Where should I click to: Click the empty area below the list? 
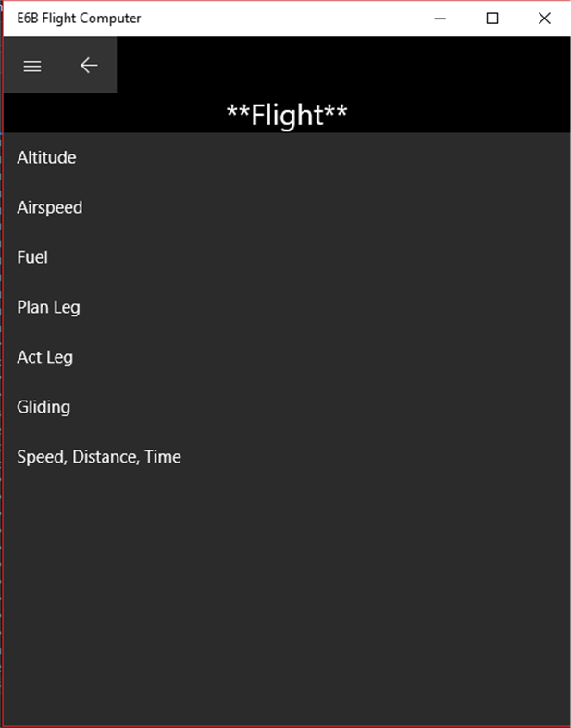(x=287, y=601)
